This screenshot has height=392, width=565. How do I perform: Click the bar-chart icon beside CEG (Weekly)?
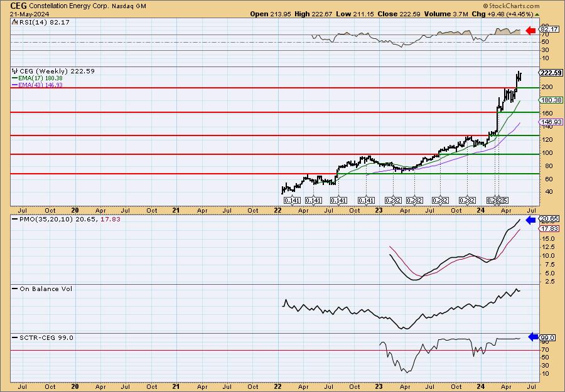coord(15,72)
